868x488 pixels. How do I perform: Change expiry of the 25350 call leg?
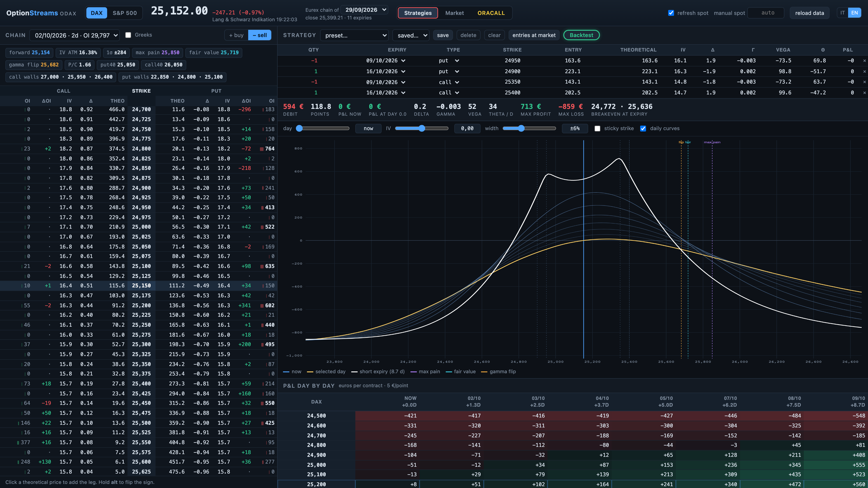(385, 82)
